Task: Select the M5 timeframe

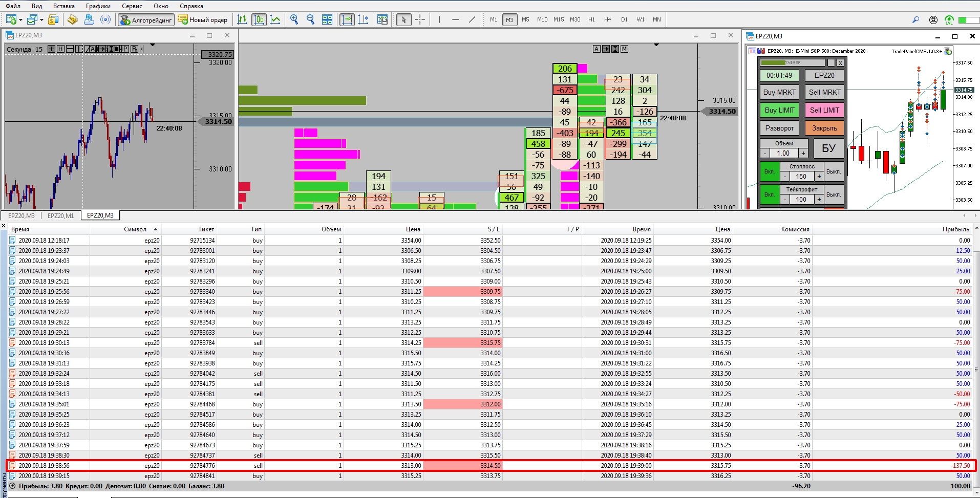Action: pyautogui.click(x=525, y=19)
